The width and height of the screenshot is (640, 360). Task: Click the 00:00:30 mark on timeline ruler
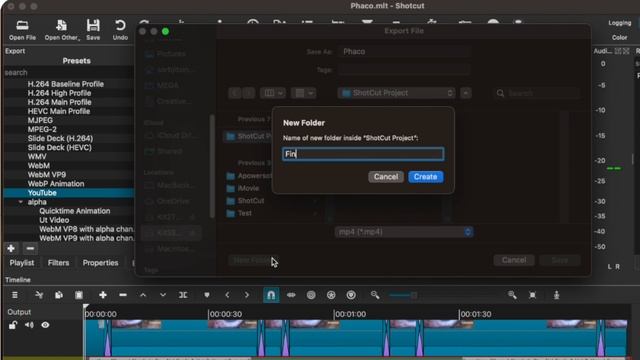tap(226, 314)
